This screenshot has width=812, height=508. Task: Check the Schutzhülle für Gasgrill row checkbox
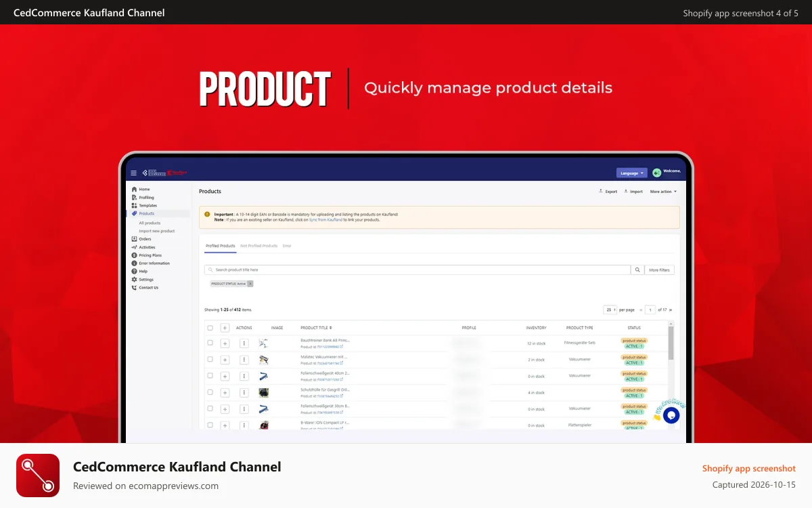click(x=210, y=392)
